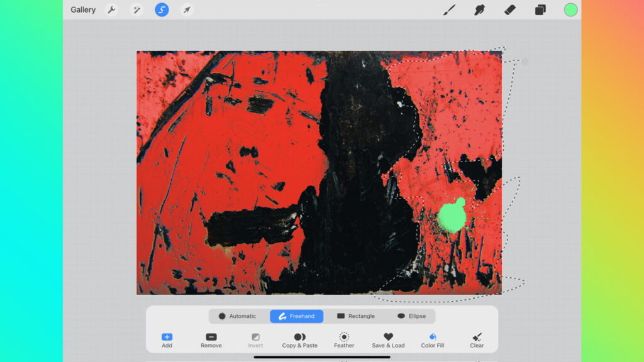Activate the Transform arrow tool

pyautogui.click(x=187, y=9)
